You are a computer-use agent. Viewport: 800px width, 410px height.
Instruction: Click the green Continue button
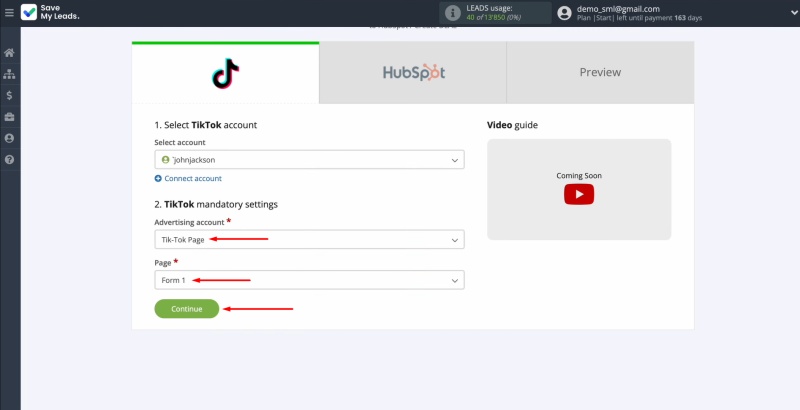coord(187,309)
